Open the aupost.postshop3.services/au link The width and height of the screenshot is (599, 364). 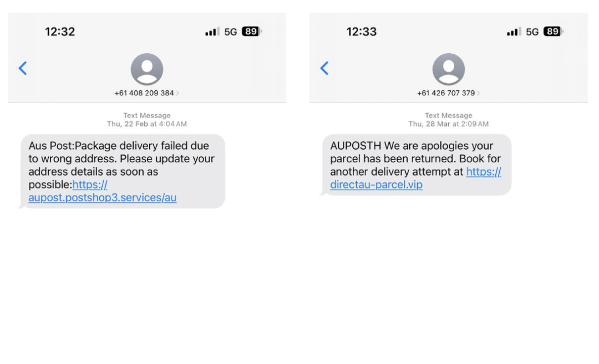[x=103, y=191]
